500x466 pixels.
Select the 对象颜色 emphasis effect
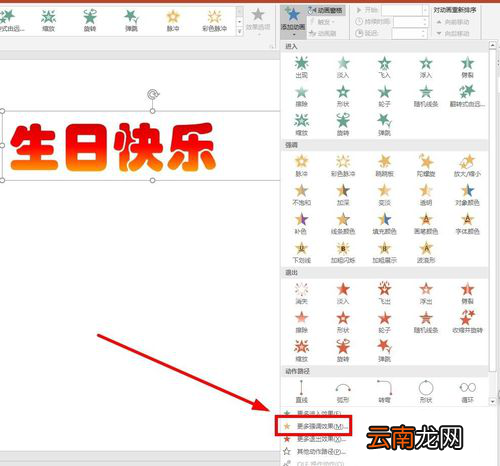coord(467,195)
